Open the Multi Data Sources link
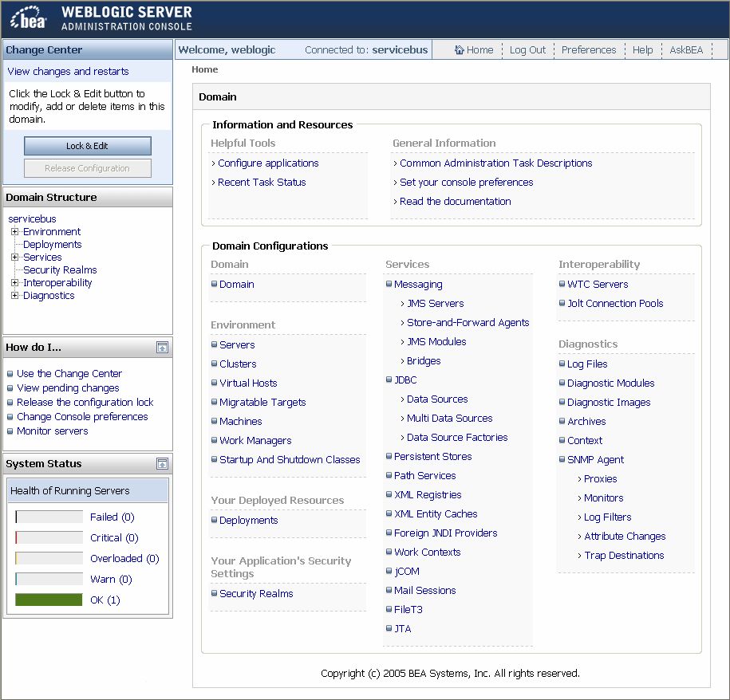This screenshot has width=730, height=700. coord(450,418)
